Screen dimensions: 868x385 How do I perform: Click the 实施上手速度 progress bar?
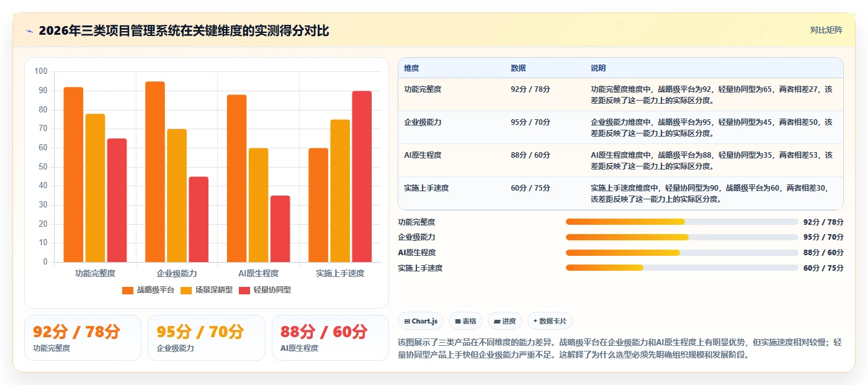pos(682,268)
